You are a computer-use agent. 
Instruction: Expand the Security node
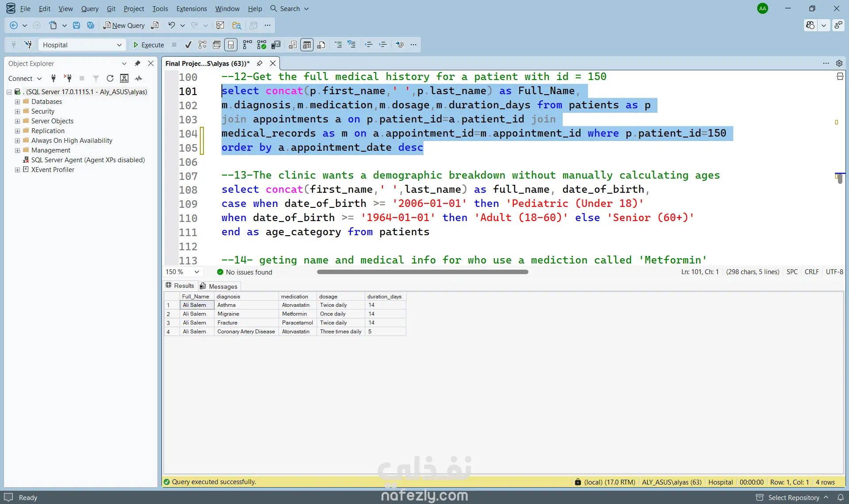(x=17, y=111)
